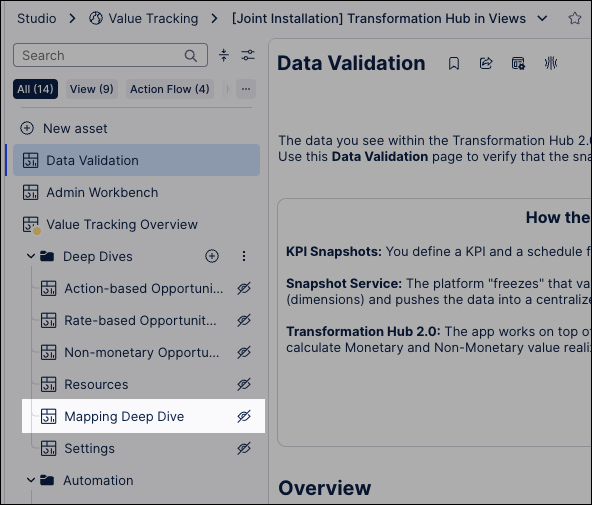
Task: Toggle visibility of Resources view
Action: 244,384
